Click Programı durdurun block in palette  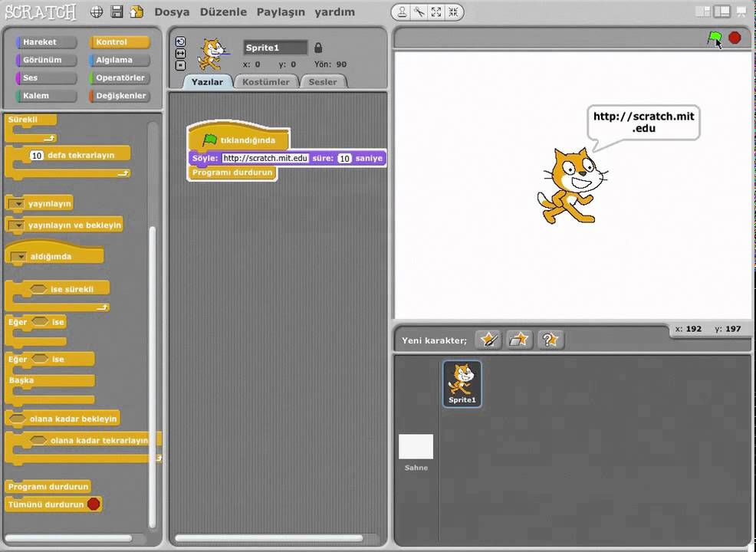[48, 486]
